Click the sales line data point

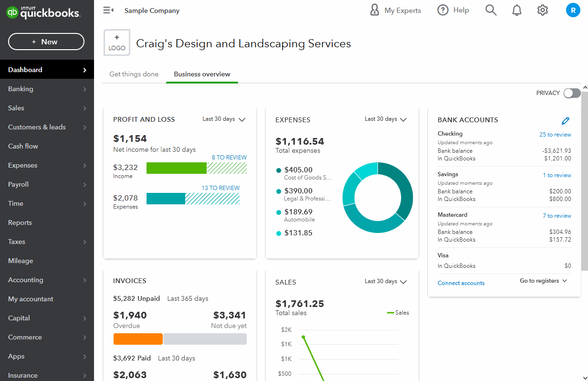pos(303,337)
